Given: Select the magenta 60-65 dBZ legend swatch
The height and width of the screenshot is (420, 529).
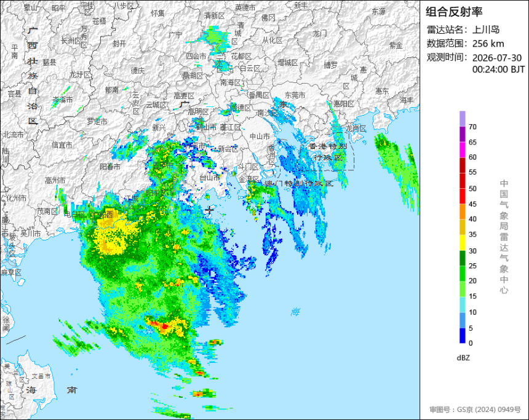Looking at the screenshot, I should pos(462,150).
